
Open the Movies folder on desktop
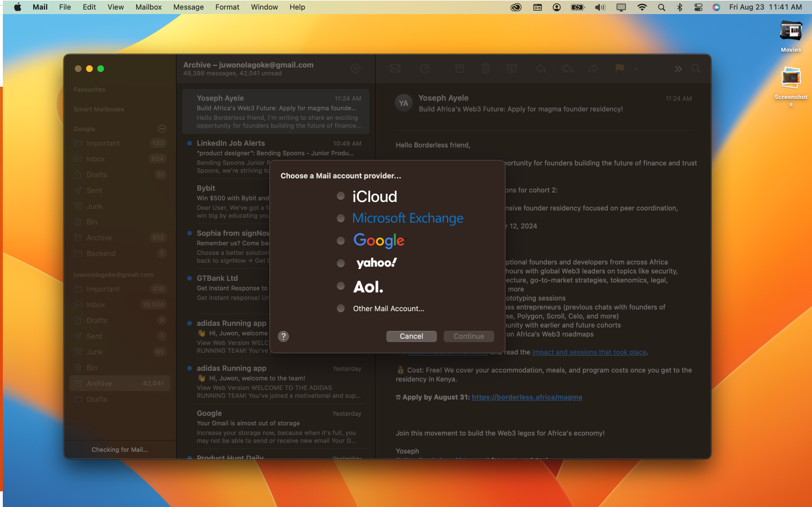click(791, 35)
